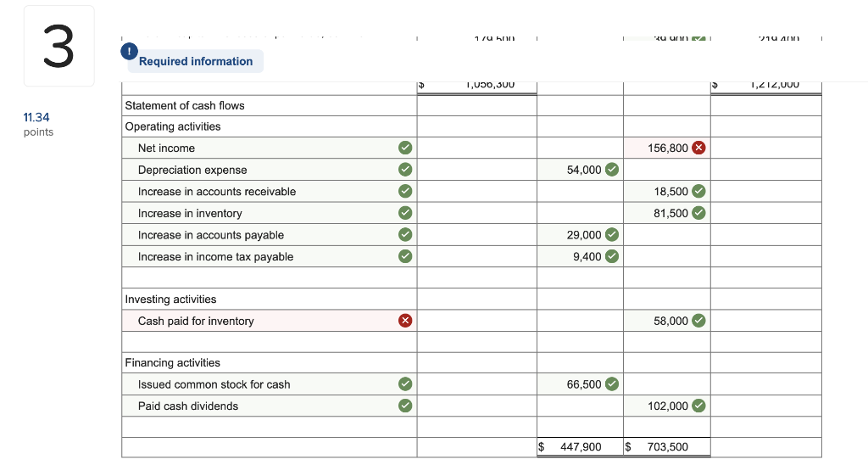Click green check beside Increase in accounts receivable
This screenshot has width=868, height=476.
point(405,191)
